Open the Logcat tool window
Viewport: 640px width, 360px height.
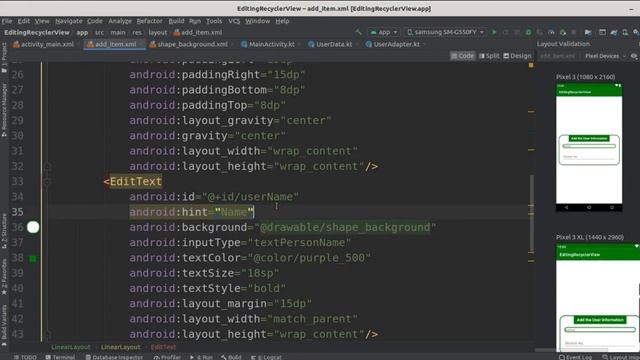(x=267, y=357)
